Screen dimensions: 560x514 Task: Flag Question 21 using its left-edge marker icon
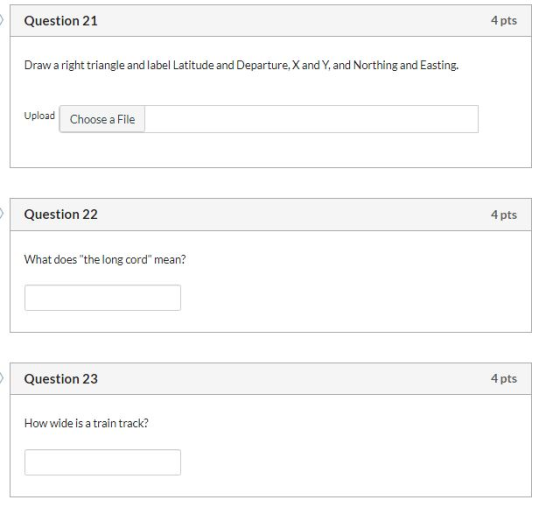(1, 20)
